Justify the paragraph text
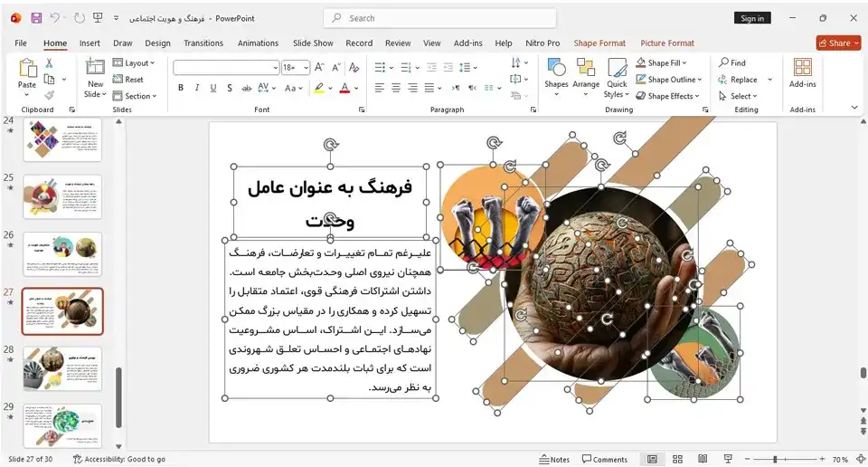The height and width of the screenshot is (467, 868). pyautogui.click(x=429, y=88)
